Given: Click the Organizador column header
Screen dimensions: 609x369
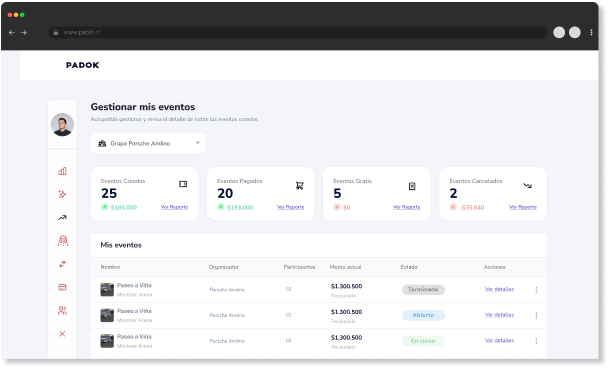Looking at the screenshot, I should tap(224, 267).
